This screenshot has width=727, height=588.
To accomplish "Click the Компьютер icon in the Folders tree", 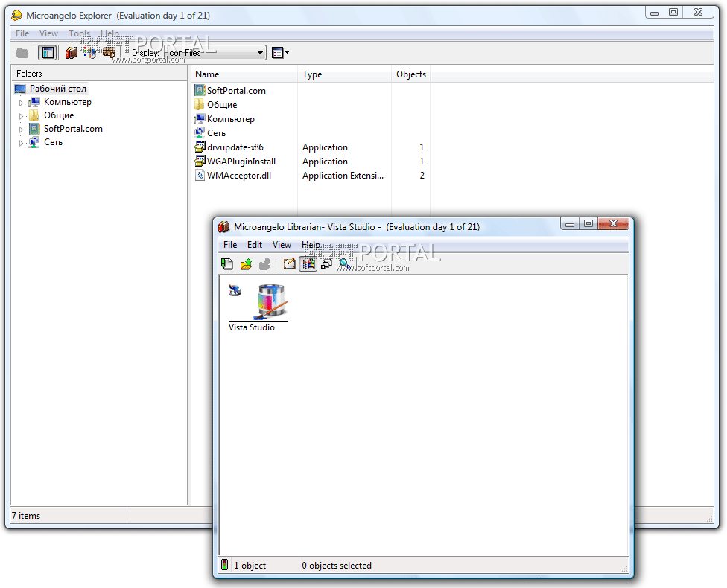I will pos(34,102).
